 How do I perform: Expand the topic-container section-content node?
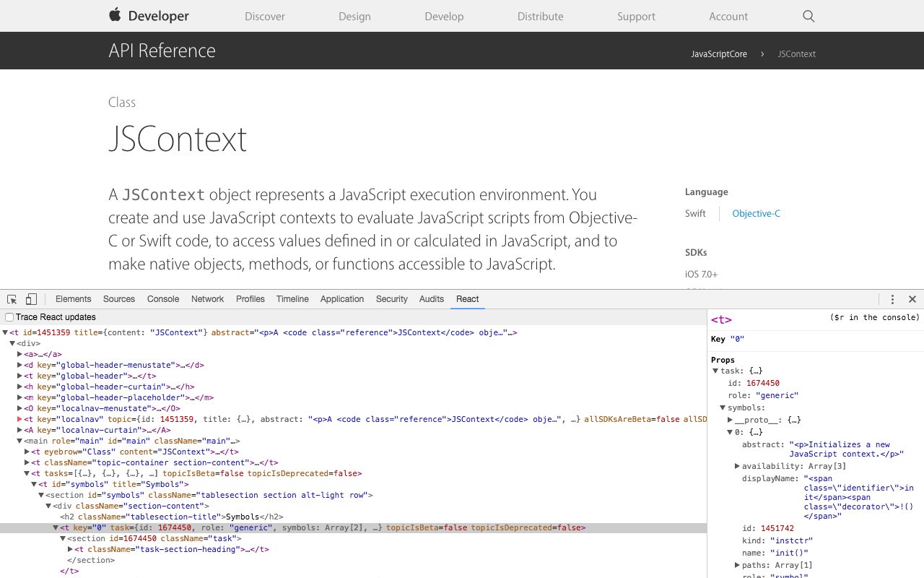tap(27, 463)
